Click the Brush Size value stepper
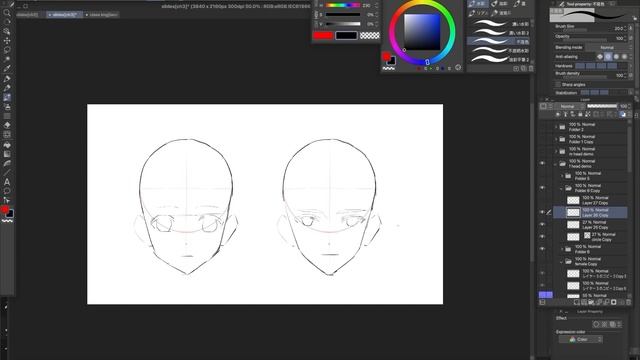 (x=625, y=28)
